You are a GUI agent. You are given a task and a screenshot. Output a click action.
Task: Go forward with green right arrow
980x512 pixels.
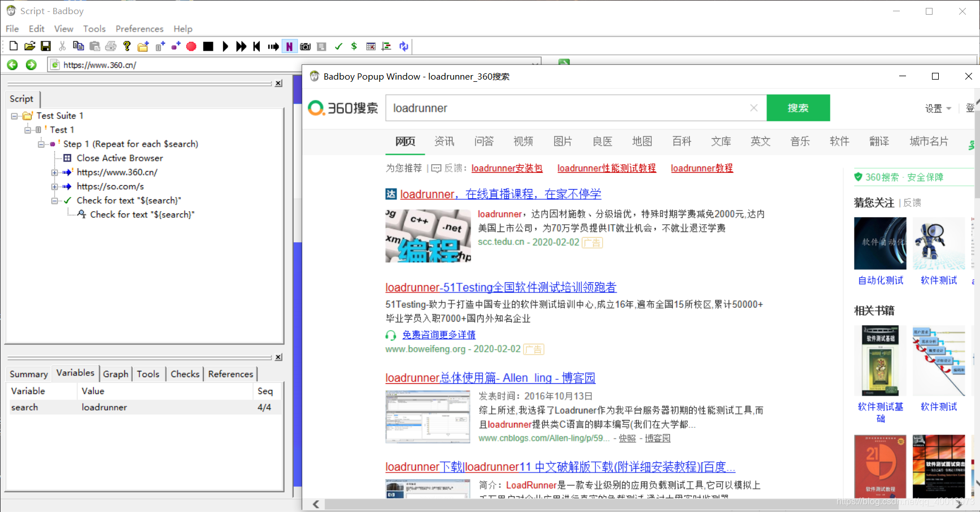(31, 65)
